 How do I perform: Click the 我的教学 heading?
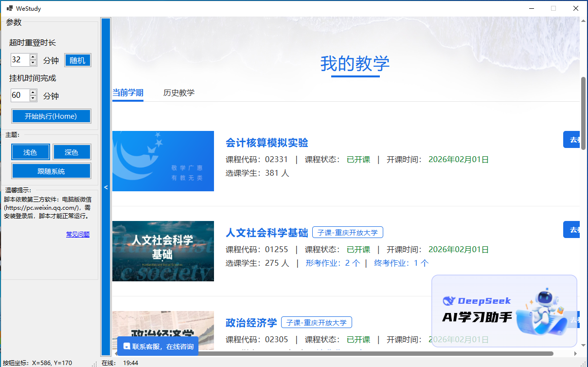pyautogui.click(x=355, y=64)
